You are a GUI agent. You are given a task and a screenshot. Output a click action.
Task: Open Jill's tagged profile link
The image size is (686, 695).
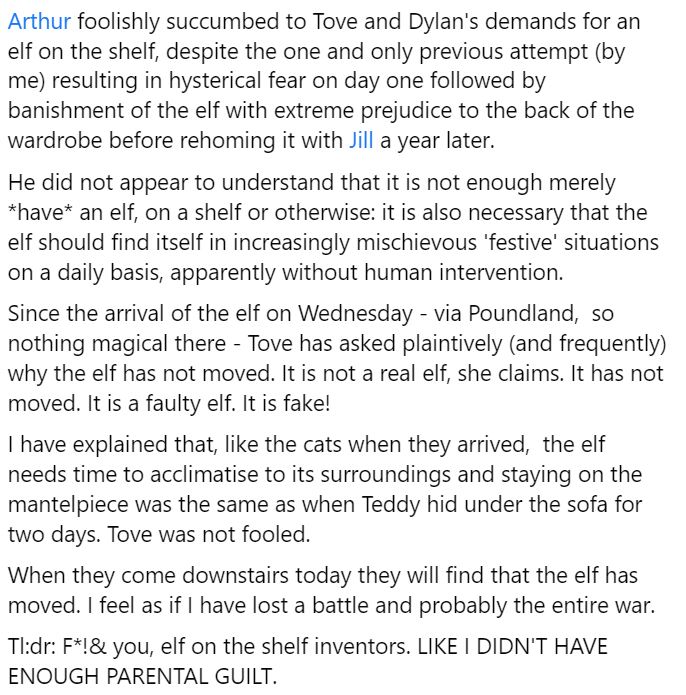click(x=361, y=139)
